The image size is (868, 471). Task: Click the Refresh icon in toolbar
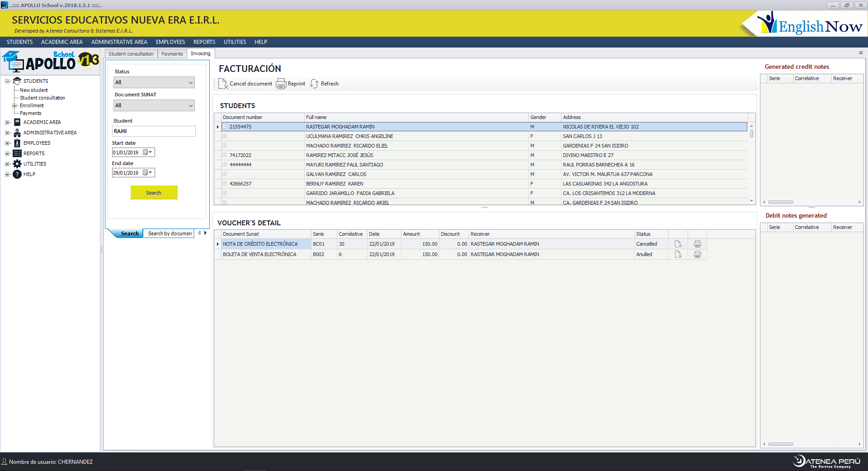coord(314,84)
